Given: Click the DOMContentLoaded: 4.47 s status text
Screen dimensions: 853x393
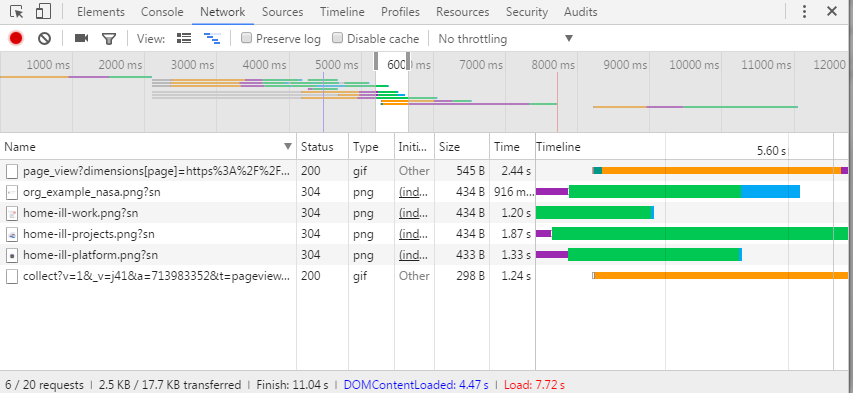Looking at the screenshot, I should (x=416, y=385).
